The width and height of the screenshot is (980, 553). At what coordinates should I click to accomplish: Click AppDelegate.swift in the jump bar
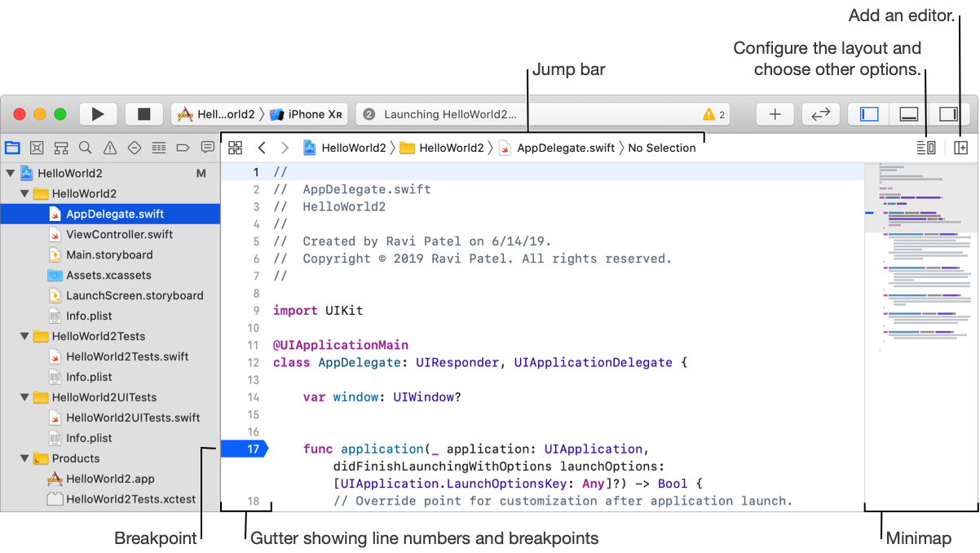click(557, 148)
